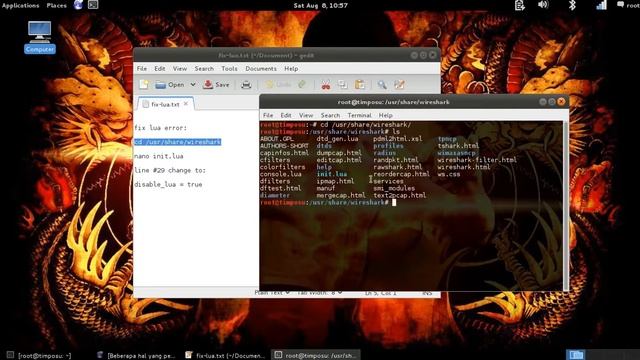The width and height of the screenshot is (640, 360).
Task: Open the Places menu in top panel
Action: coord(56,5)
